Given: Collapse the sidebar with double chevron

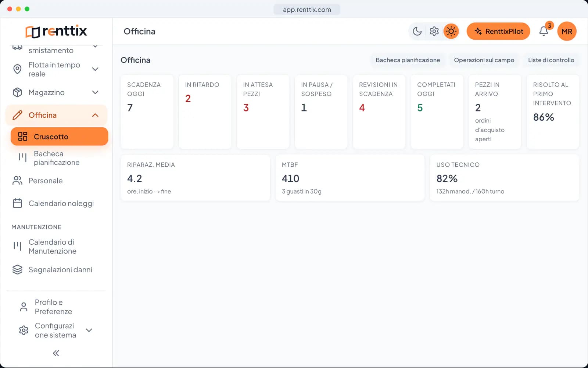Looking at the screenshot, I should pyautogui.click(x=56, y=353).
